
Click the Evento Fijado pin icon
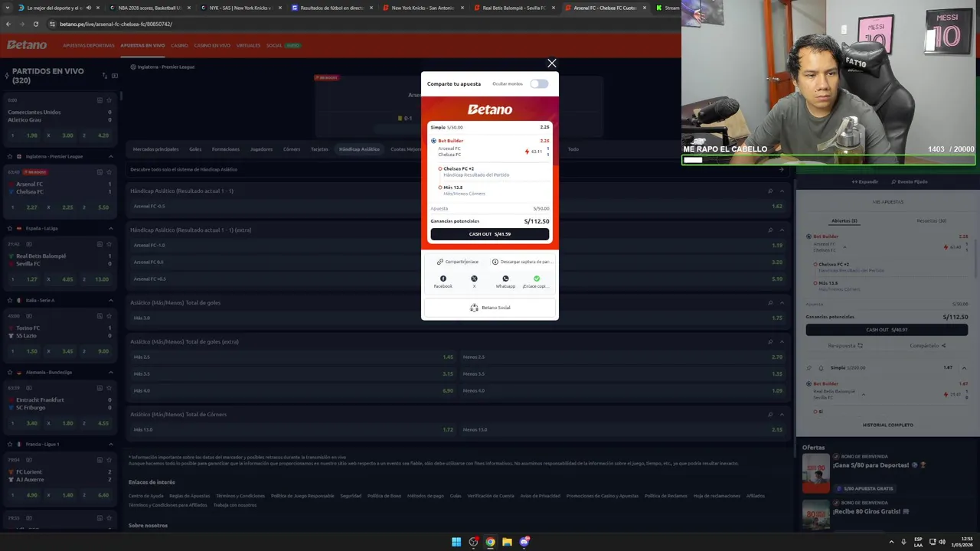click(894, 182)
